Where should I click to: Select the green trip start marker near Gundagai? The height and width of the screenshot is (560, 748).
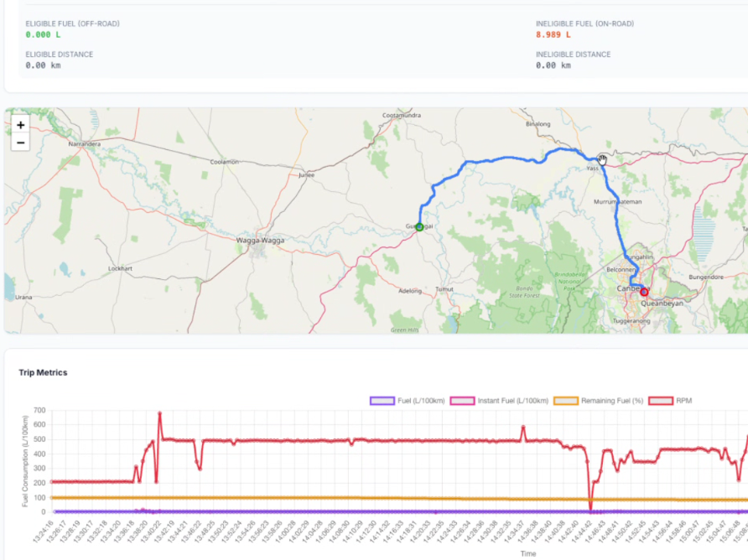(418, 226)
